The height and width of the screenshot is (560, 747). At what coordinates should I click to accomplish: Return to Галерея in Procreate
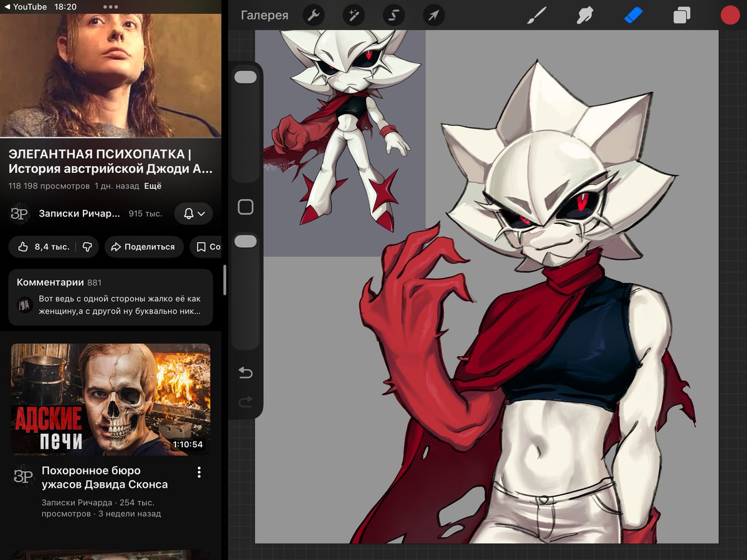click(265, 16)
